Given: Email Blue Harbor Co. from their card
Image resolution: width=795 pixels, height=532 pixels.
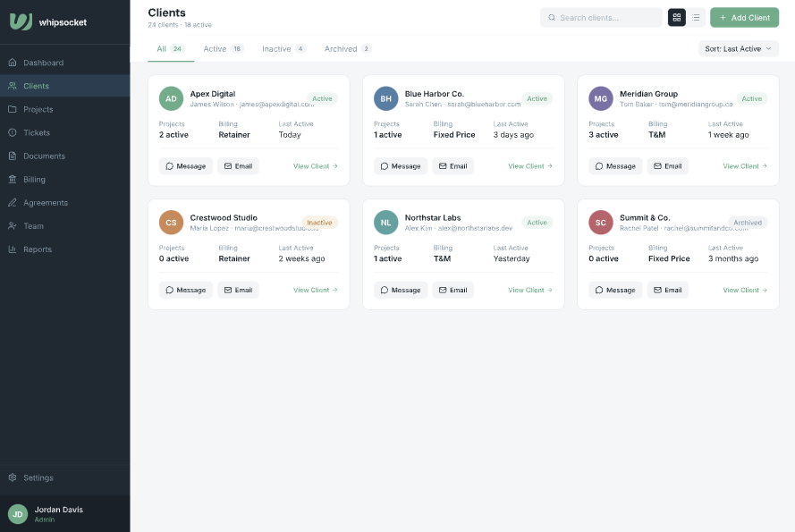Looking at the screenshot, I should point(453,165).
